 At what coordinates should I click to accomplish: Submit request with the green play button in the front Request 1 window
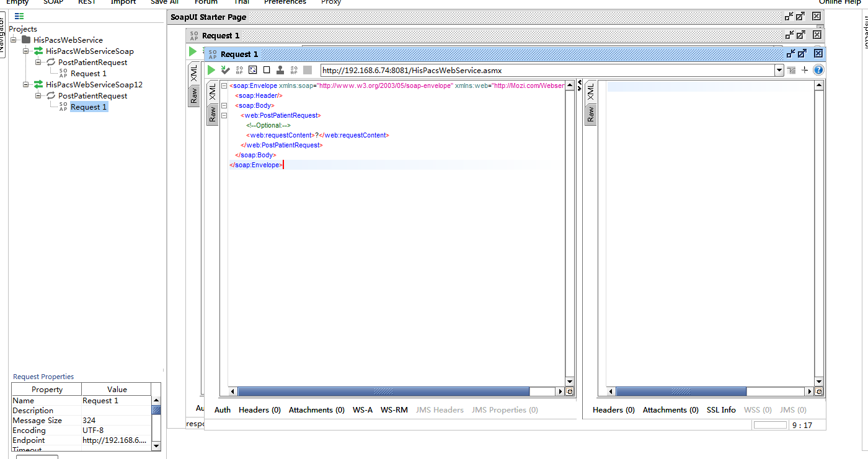point(211,70)
